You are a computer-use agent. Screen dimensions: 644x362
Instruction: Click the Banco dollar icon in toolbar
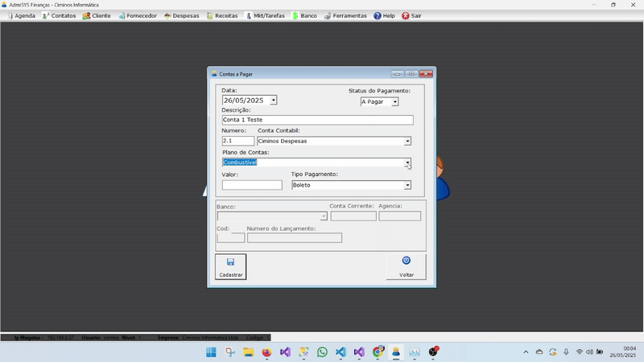(295, 15)
